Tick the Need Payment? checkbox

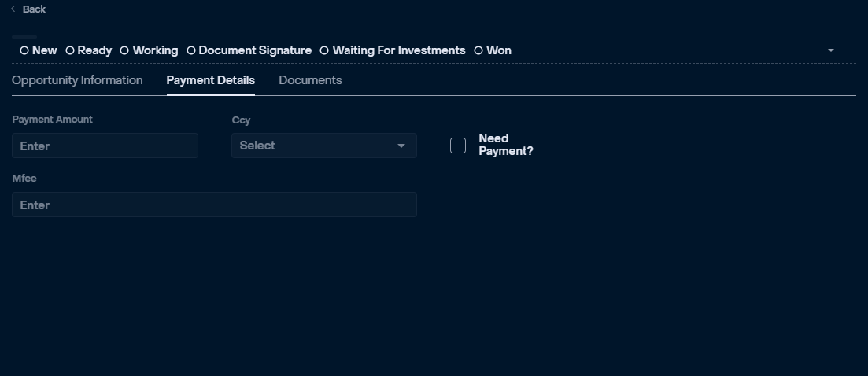(458, 146)
